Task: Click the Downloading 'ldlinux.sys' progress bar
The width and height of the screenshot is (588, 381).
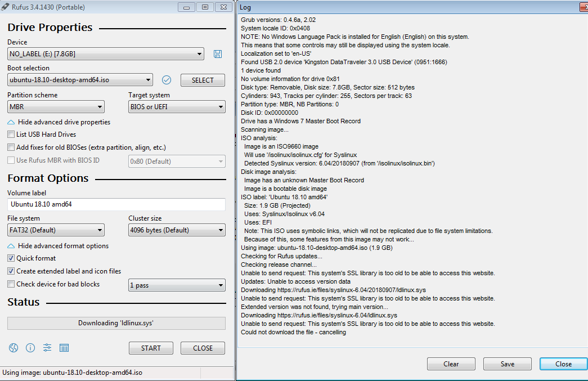Action: (x=116, y=323)
